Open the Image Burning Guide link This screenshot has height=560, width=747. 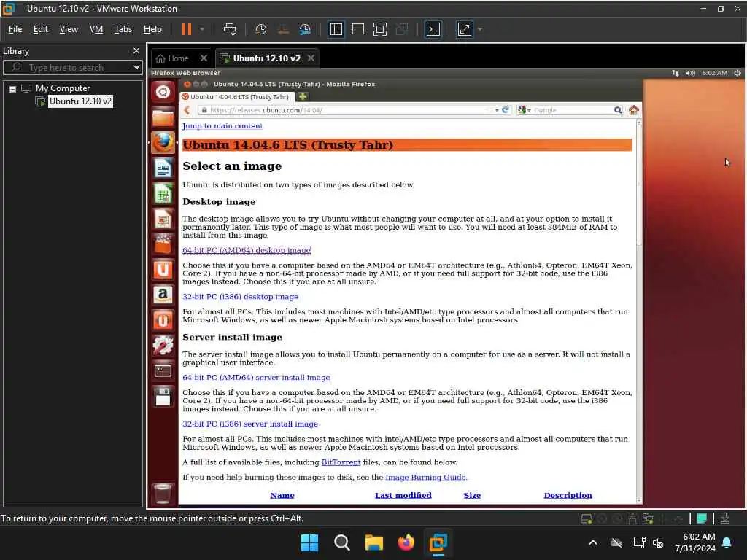point(425,477)
